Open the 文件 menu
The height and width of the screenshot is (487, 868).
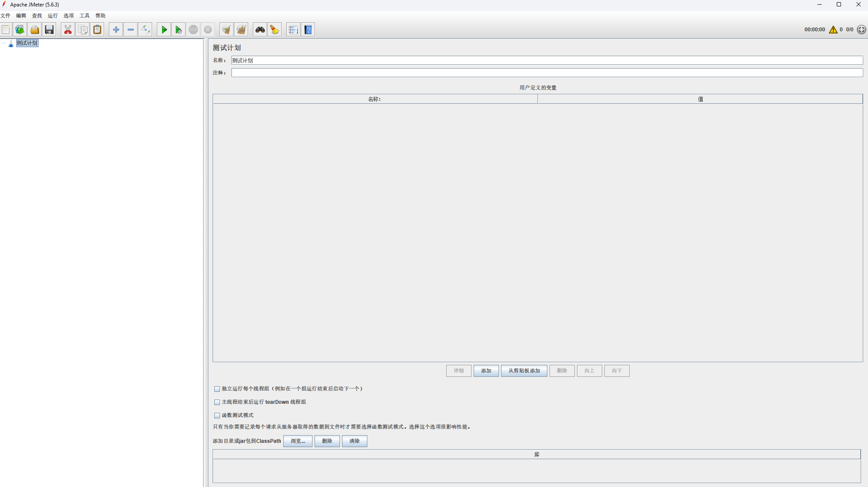5,15
